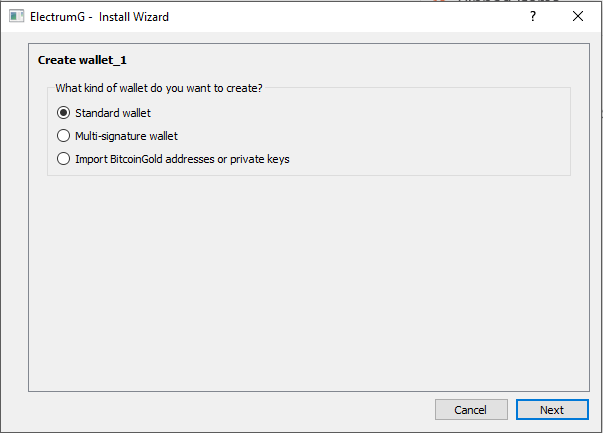
Task: Click the filled dot inside Standard wallet radio
Action: [64, 113]
